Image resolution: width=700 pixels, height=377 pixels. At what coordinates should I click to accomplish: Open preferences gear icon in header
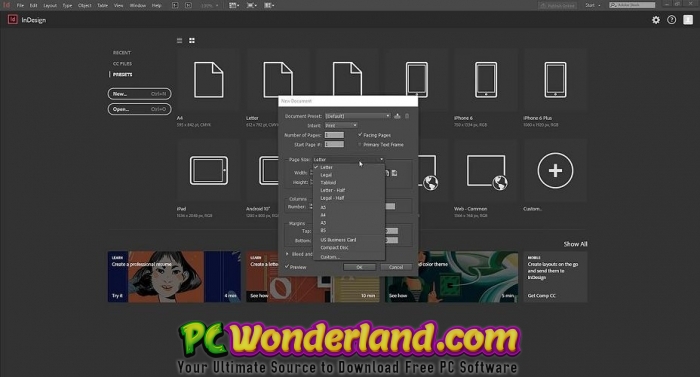[x=656, y=20]
